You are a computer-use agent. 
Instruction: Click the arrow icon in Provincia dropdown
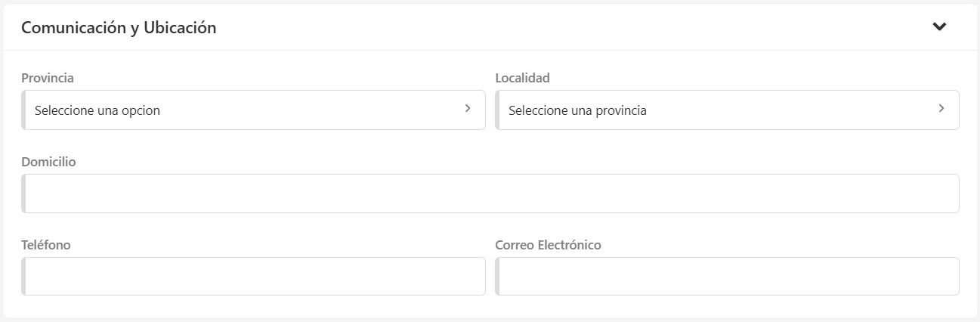coord(468,109)
